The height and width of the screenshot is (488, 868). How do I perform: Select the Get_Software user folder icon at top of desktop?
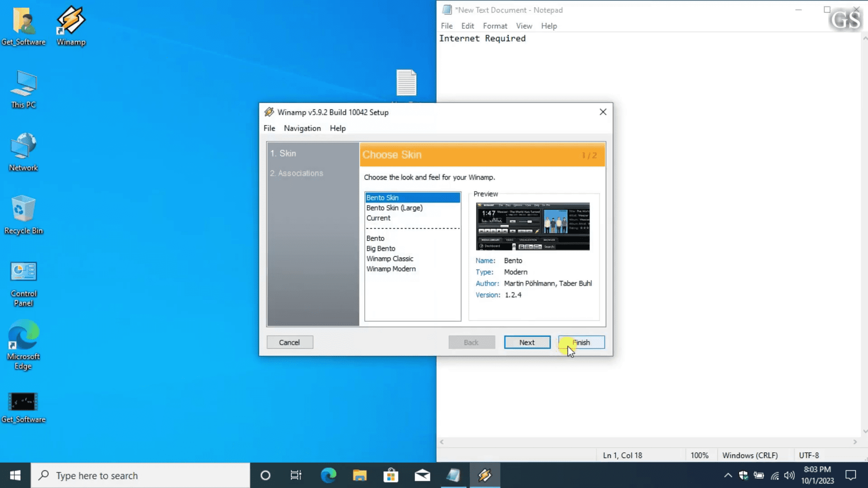point(24,26)
